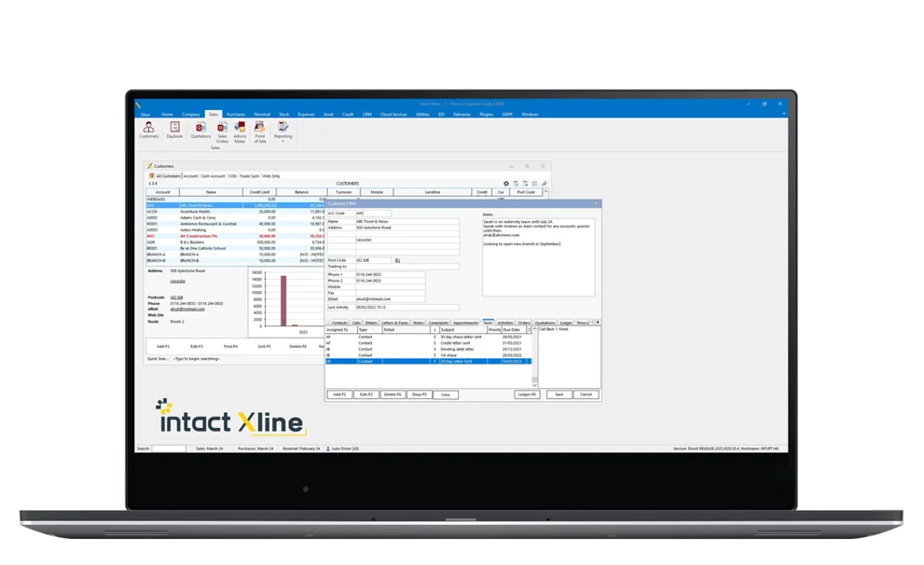Click the postcode lookup icon beside Post Code
The height and width of the screenshot is (565, 924).
pyautogui.click(x=397, y=260)
